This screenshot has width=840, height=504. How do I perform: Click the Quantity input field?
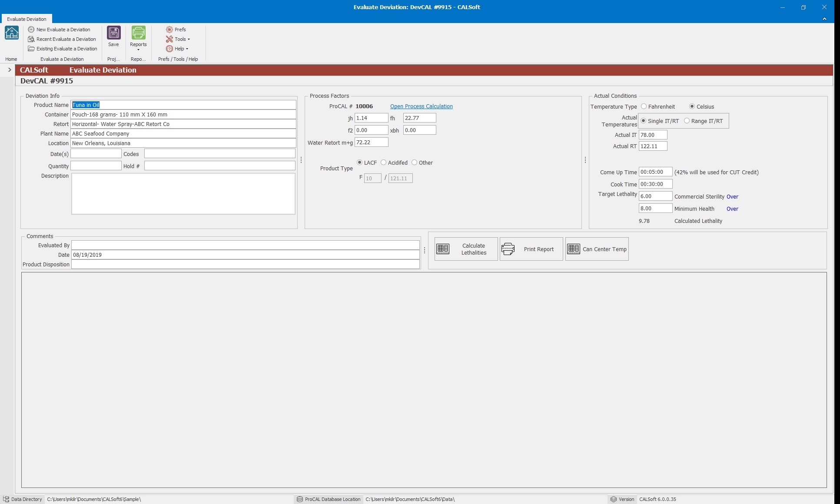click(x=96, y=166)
